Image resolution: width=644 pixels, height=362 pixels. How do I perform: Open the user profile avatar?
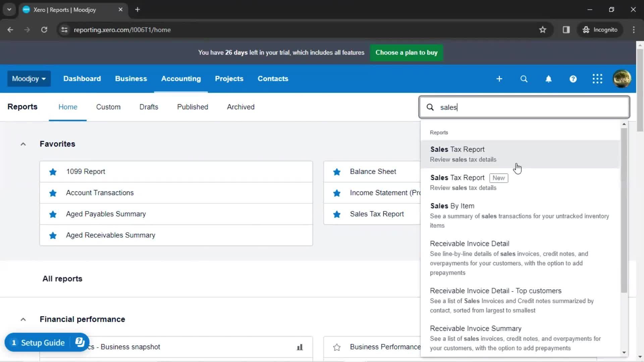(x=622, y=79)
